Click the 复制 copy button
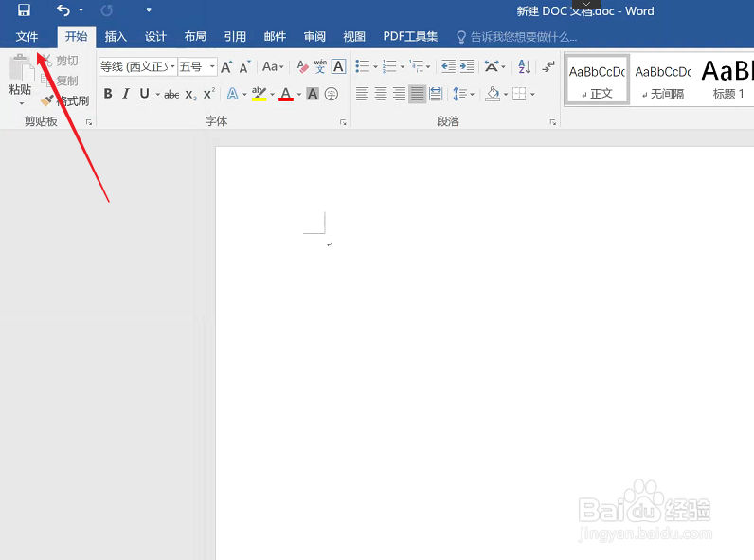 tap(60, 81)
